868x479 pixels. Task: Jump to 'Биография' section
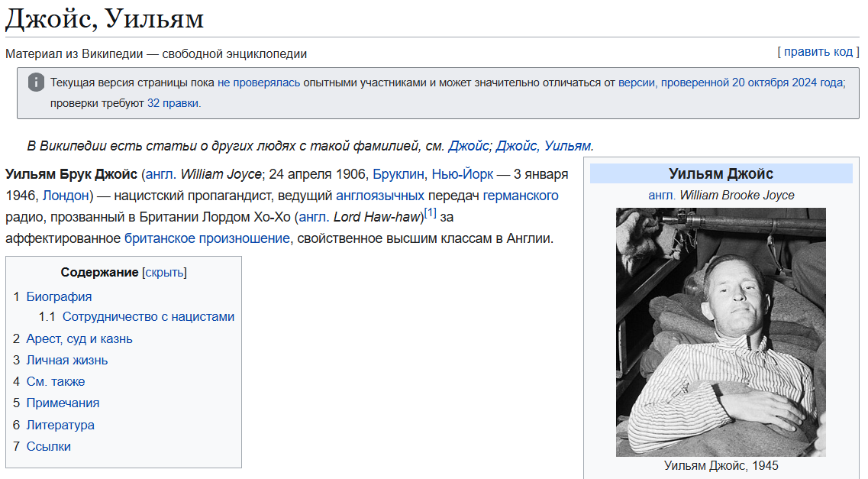pos(59,297)
